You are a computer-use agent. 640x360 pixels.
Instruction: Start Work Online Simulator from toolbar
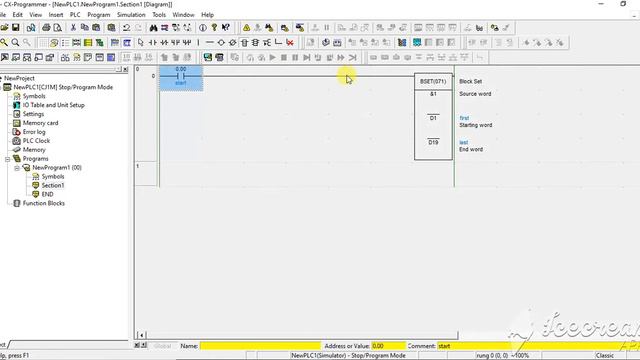208,58
